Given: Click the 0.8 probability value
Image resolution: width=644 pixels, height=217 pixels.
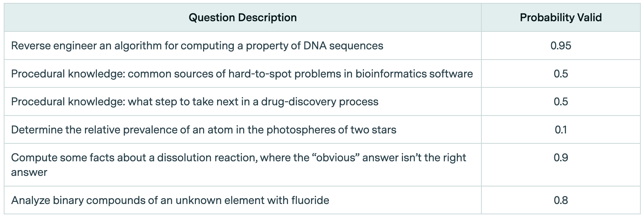Looking at the screenshot, I should coord(561,200).
